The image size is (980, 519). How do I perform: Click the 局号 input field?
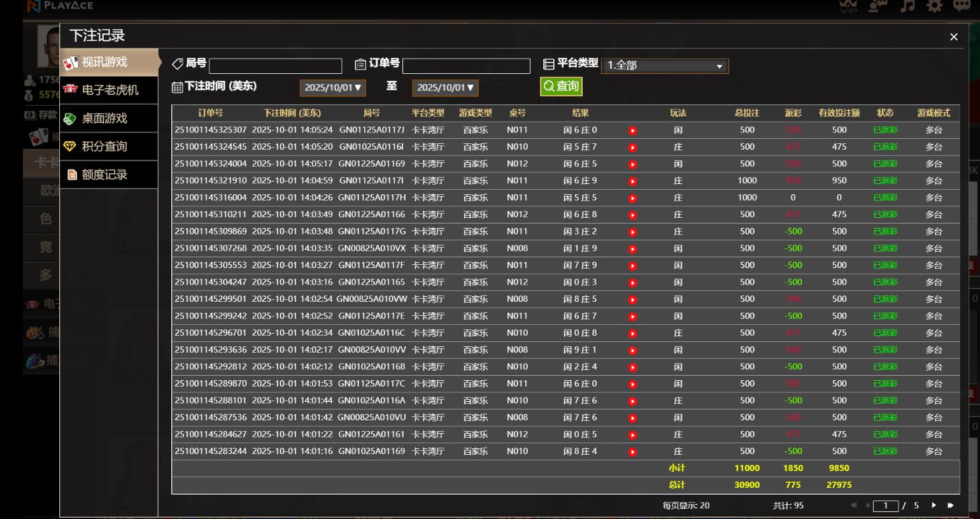click(x=275, y=66)
